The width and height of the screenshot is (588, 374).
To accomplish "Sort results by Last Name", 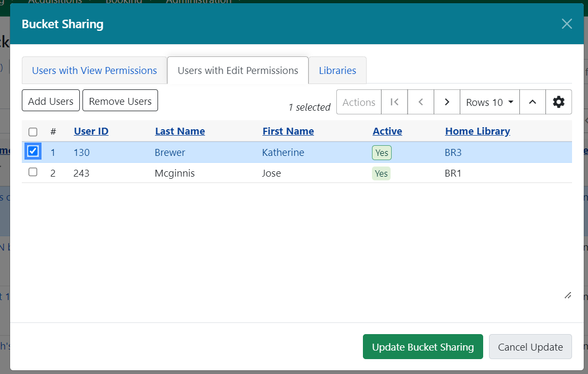I will [180, 131].
